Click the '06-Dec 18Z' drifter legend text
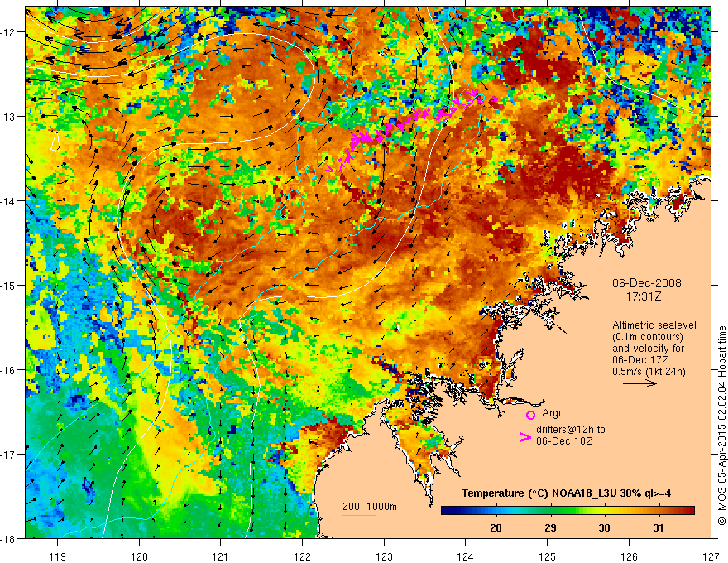This screenshot has width=728, height=563. point(564,441)
